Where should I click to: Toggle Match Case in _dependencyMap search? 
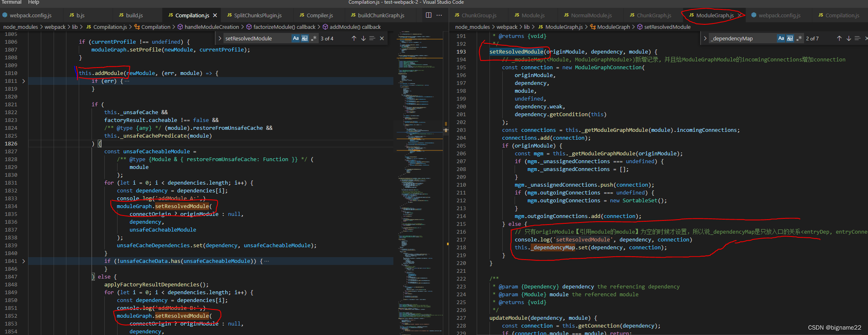pos(781,38)
